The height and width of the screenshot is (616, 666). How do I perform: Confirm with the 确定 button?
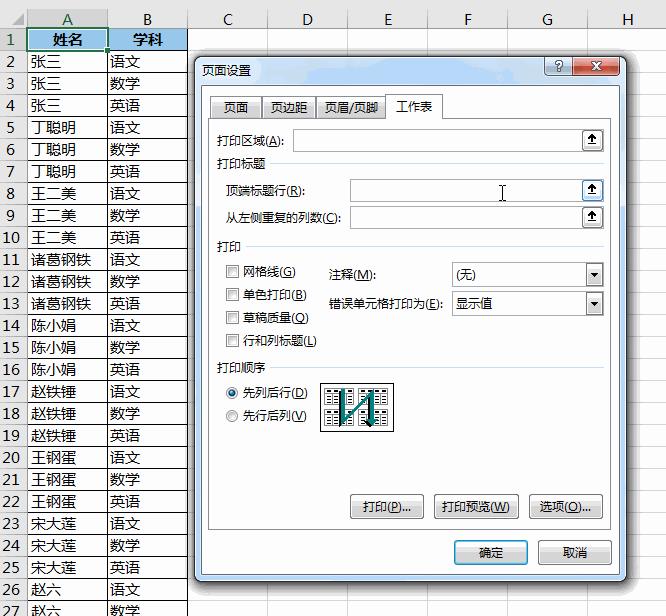click(x=491, y=552)
